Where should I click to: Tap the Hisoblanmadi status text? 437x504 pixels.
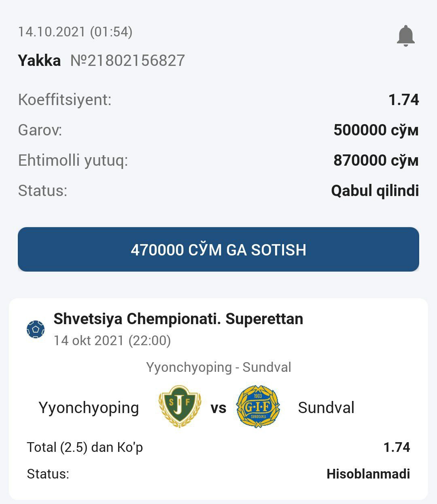368,474
